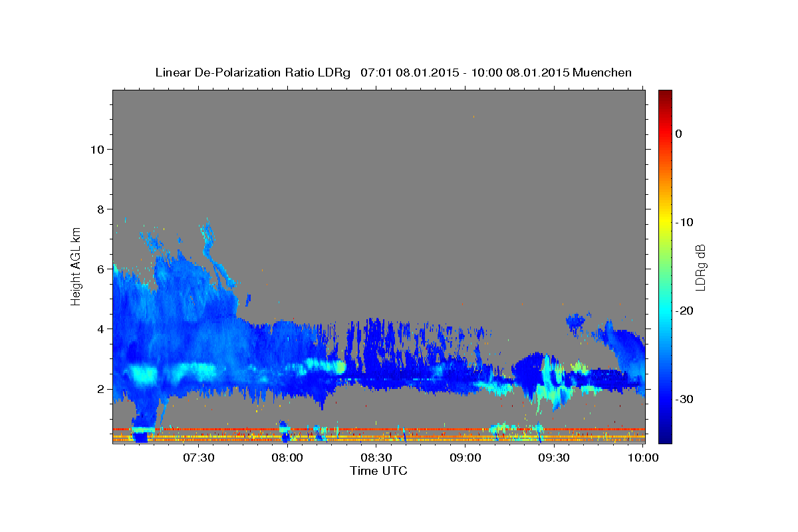The image size is (798, 532).
Task: Click the dark blue bottom of the colorbar
Action: coord(665,438)
